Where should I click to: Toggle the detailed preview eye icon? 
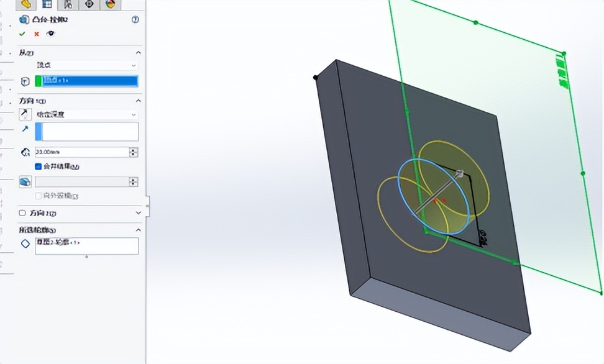(x=50, y=34)
